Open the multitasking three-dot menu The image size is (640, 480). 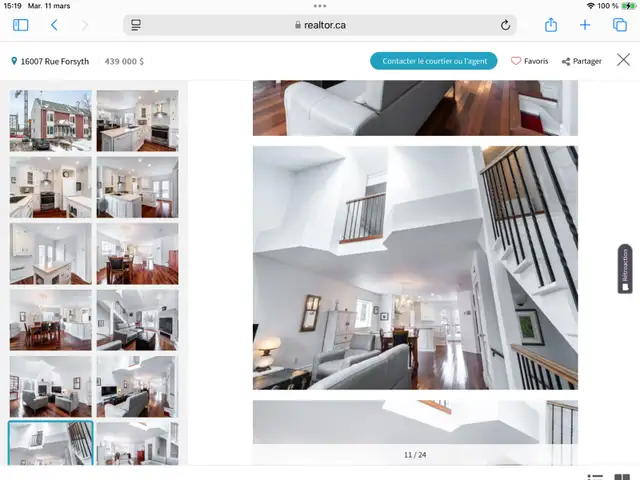pyautogui.click(x=320, y=6)
